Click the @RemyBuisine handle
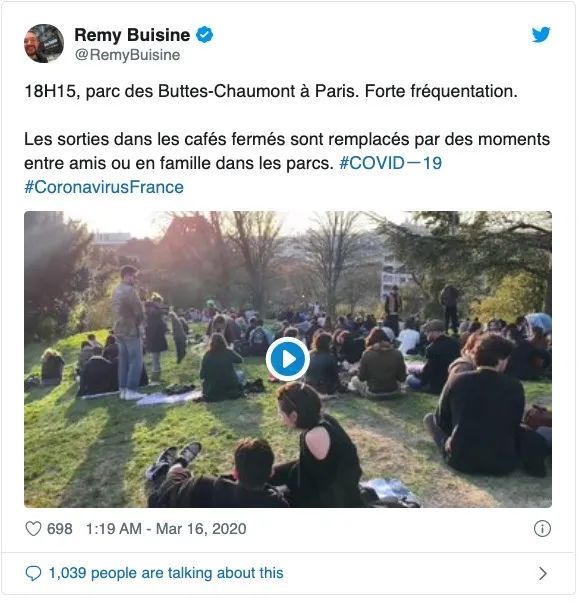Viewport: 583px width, 607px height. (x=129, y=55)
